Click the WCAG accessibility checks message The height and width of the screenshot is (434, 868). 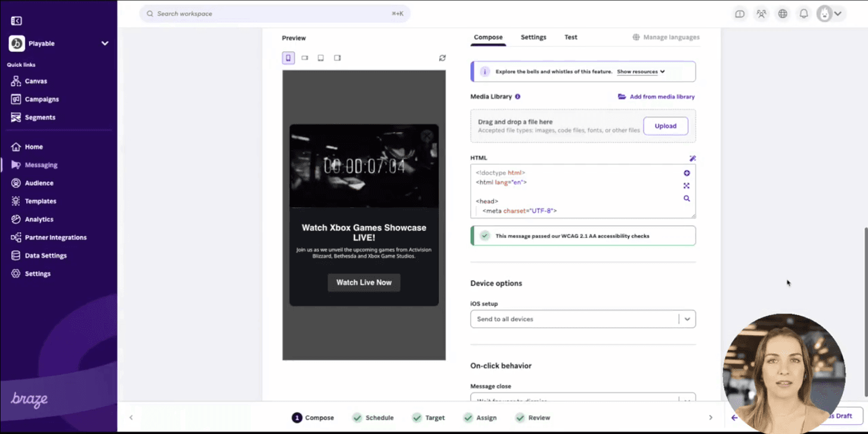coord(583,236)
